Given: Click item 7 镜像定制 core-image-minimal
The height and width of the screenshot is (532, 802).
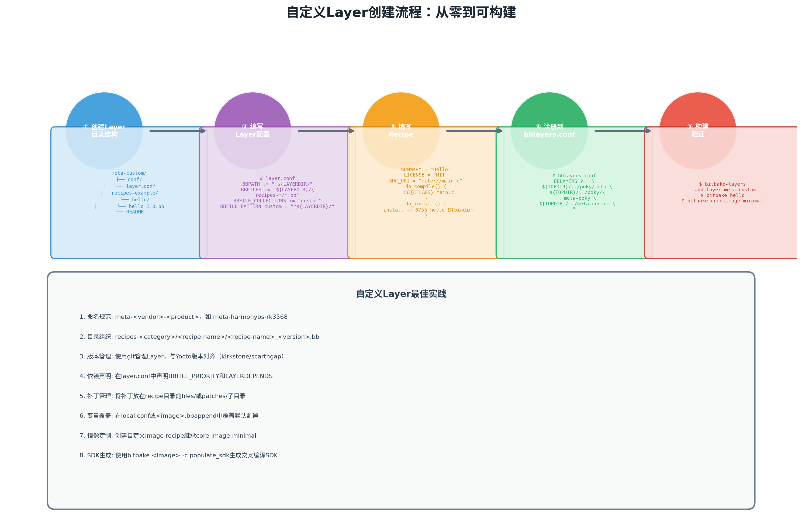Looking at the screenshot, I should (168, 436).
